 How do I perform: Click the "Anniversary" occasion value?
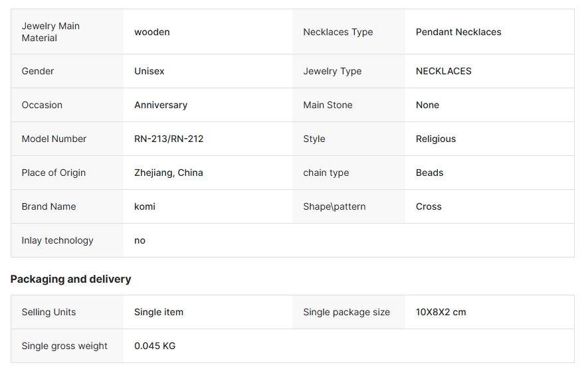[161, 105]
